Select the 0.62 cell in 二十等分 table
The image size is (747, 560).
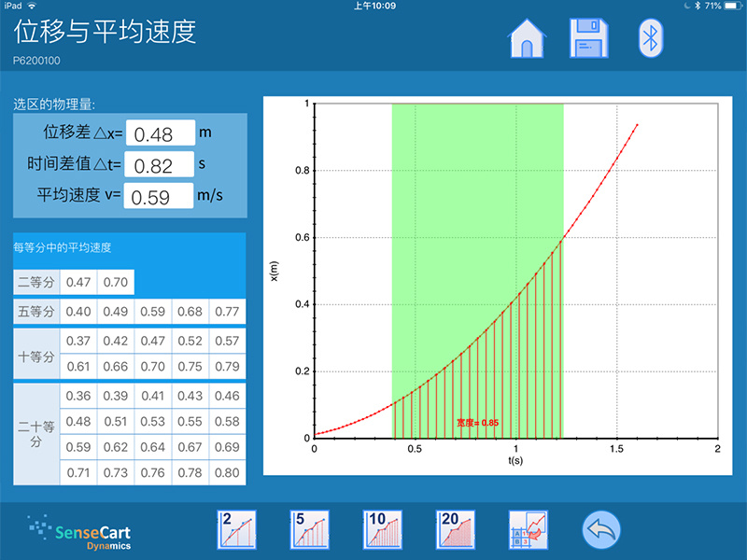click(116, 447)
